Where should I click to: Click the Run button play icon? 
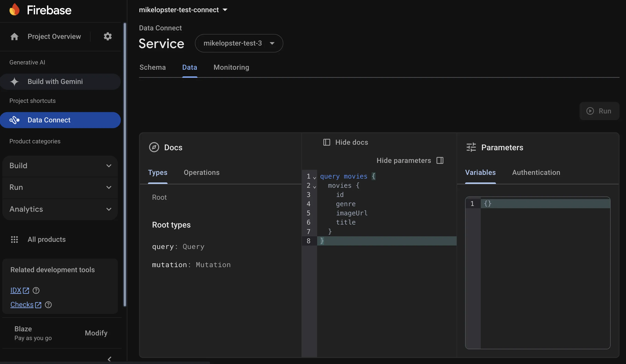click(590, 111)
